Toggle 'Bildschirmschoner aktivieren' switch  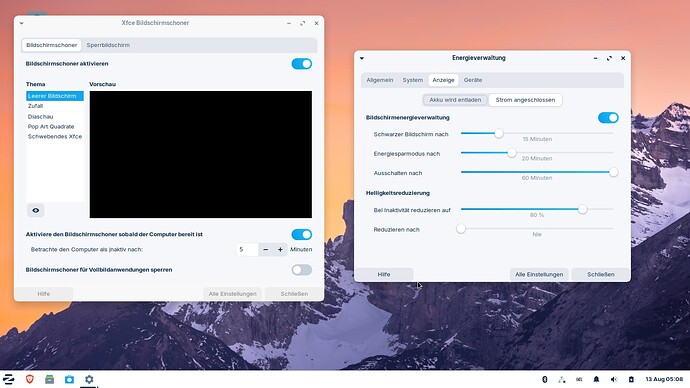coord(301,64)
